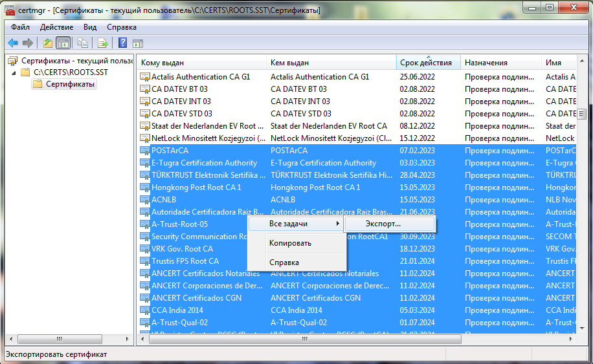
Task: Click the vertical scrollbar thumb of certificate list
Action: 581,113
